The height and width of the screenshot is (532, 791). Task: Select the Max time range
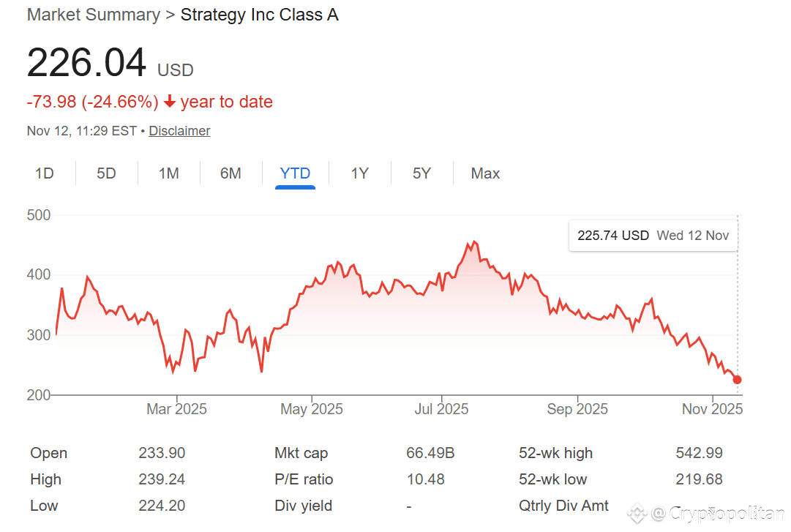click(x=485, y=173)
